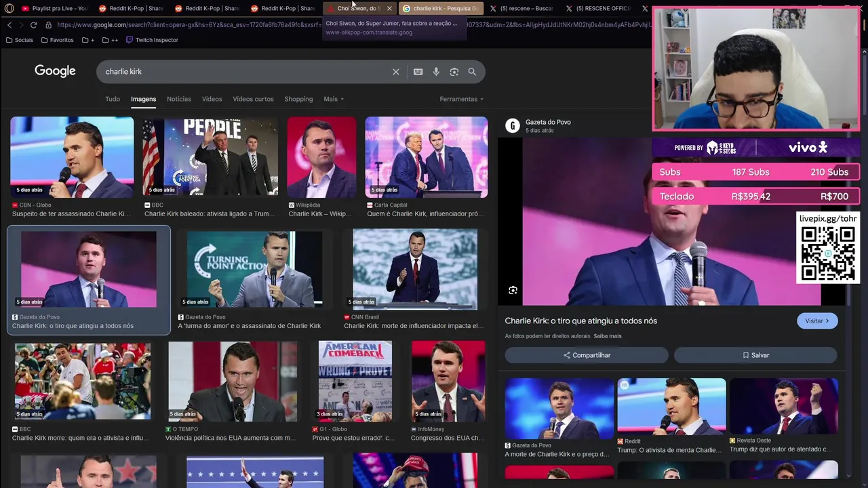Screen dimensions: 868x488
Task: Open related Revista Oeste image
Action: (x=784, y=407)
